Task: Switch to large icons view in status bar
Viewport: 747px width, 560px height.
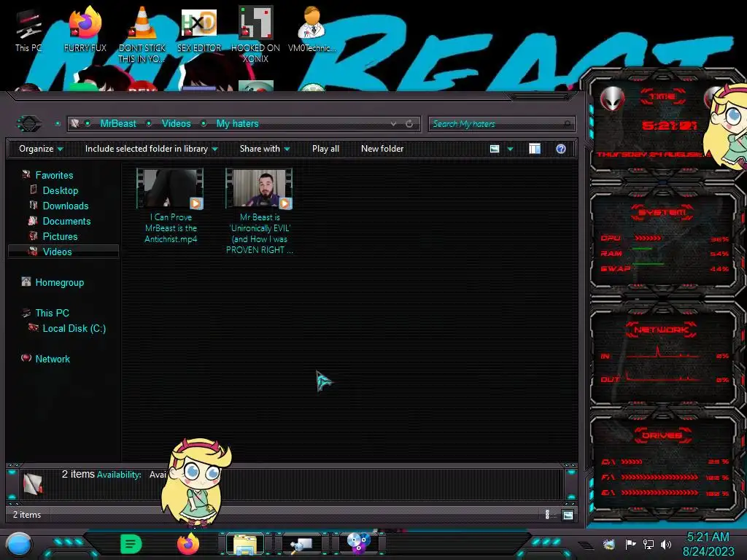Action: point(568,515)
